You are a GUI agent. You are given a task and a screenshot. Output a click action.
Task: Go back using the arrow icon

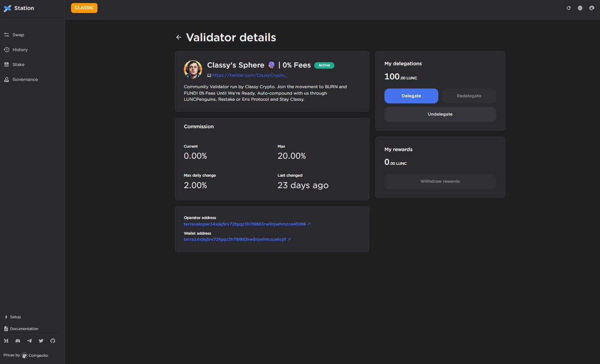pos(178,37)
